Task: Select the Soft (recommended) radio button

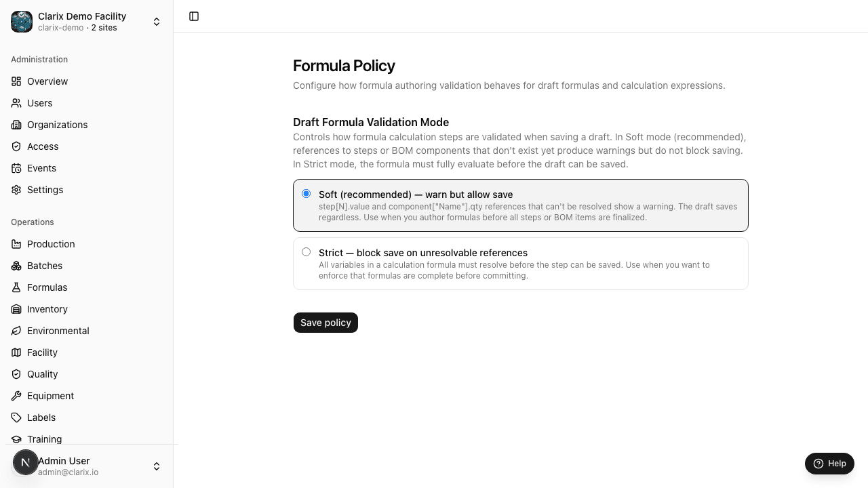Action: click(x=307, y=194)
